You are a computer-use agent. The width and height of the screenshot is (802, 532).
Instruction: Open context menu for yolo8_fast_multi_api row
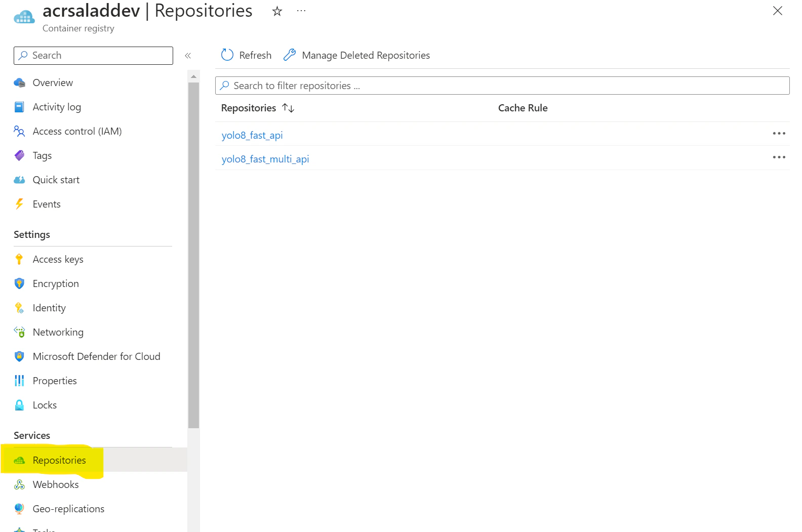(779, 157)
